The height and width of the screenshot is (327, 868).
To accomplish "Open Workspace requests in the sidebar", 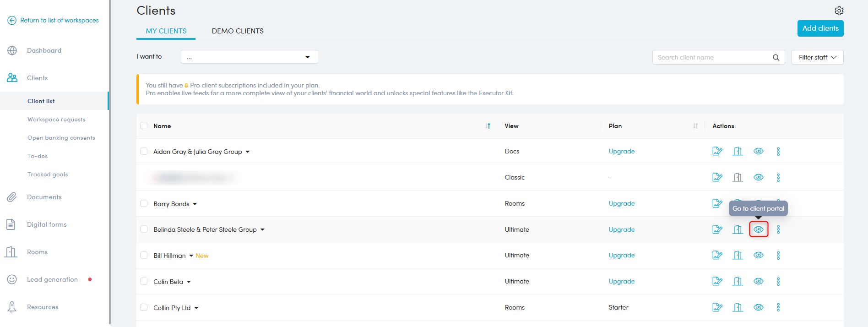I will pyautogui.click(x=56, y=120).
